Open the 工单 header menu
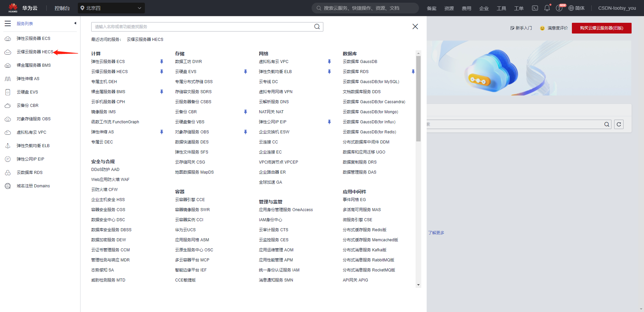644x312 pixels. click(x=519, y=8)
